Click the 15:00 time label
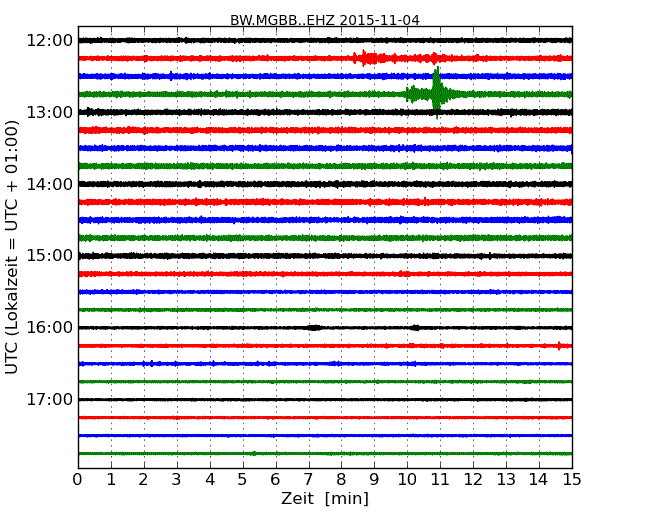 [49, 256]
